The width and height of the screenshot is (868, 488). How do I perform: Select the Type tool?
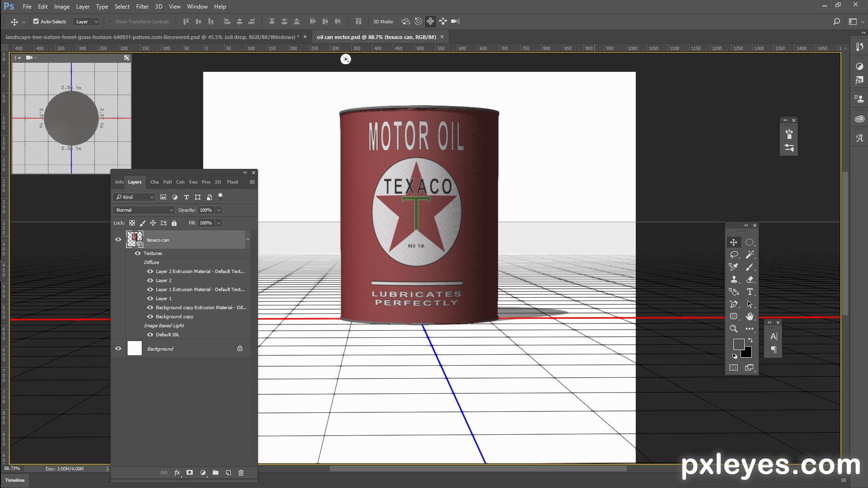(x=750, y=292)
